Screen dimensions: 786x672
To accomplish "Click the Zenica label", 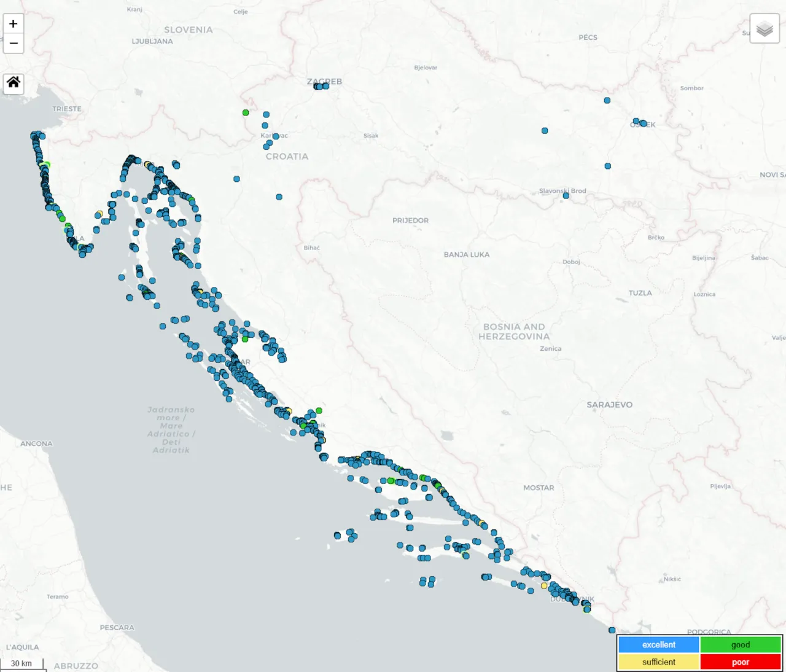I will [550, 348].
